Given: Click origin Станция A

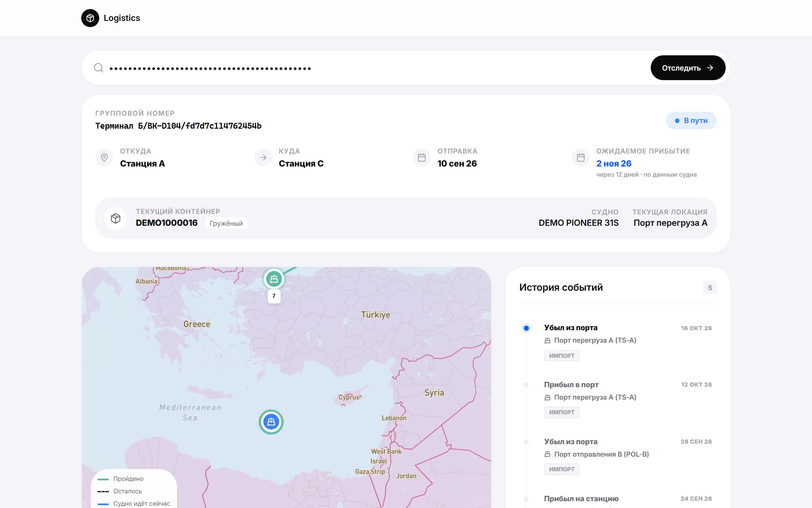Looking at the screenshot, I should pyautogui.click(x=142, y=164).
